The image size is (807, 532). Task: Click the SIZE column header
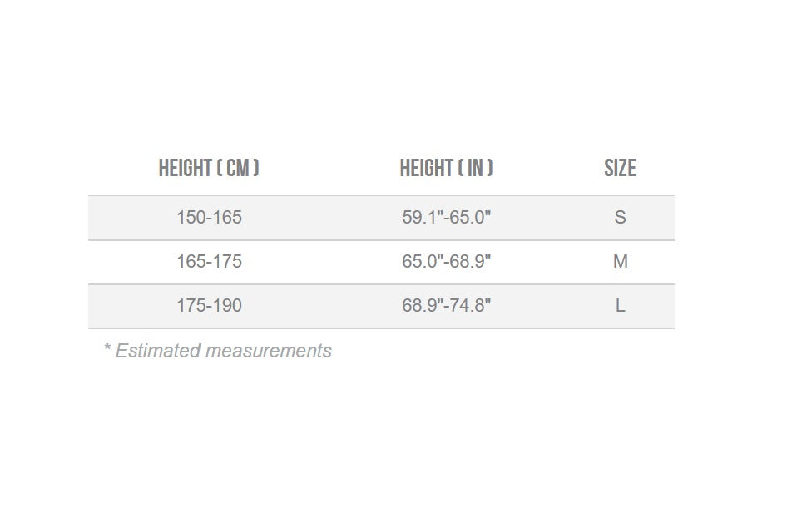[x=620, y=168]
